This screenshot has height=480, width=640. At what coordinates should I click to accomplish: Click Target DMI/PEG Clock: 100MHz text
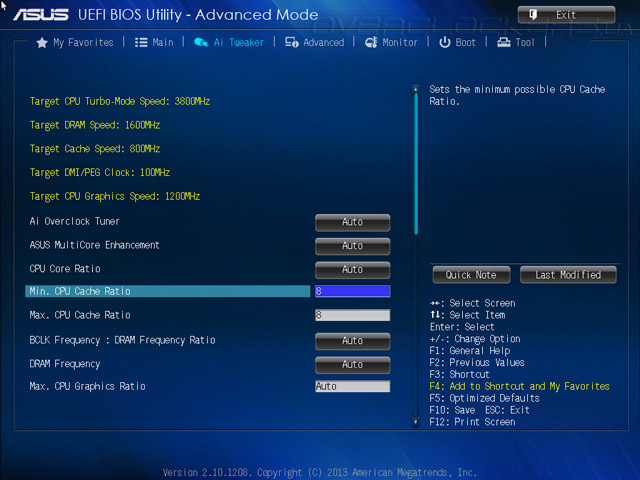point(100,173)
